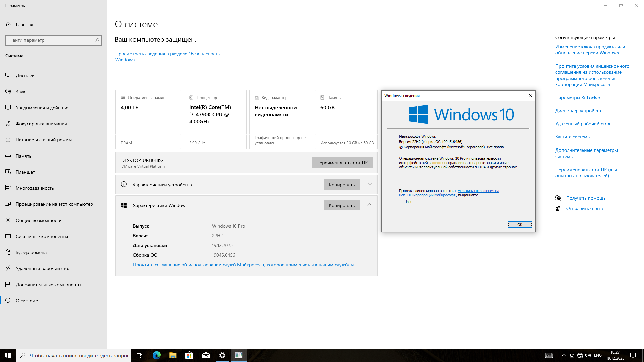Open Параметры BitLocker link
The height and width of the screenshot is (362, 644).
(578, 98)
